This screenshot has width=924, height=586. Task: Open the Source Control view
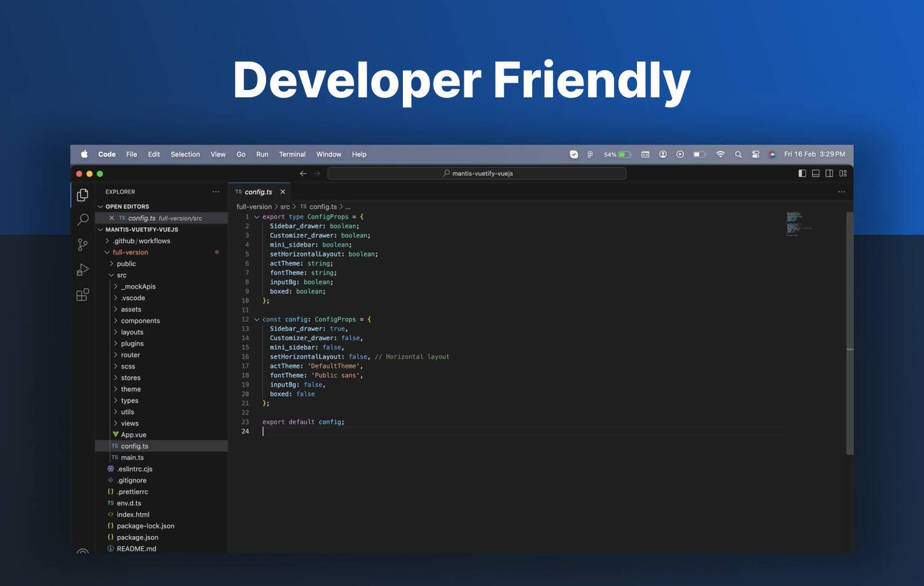coord(82,245)
